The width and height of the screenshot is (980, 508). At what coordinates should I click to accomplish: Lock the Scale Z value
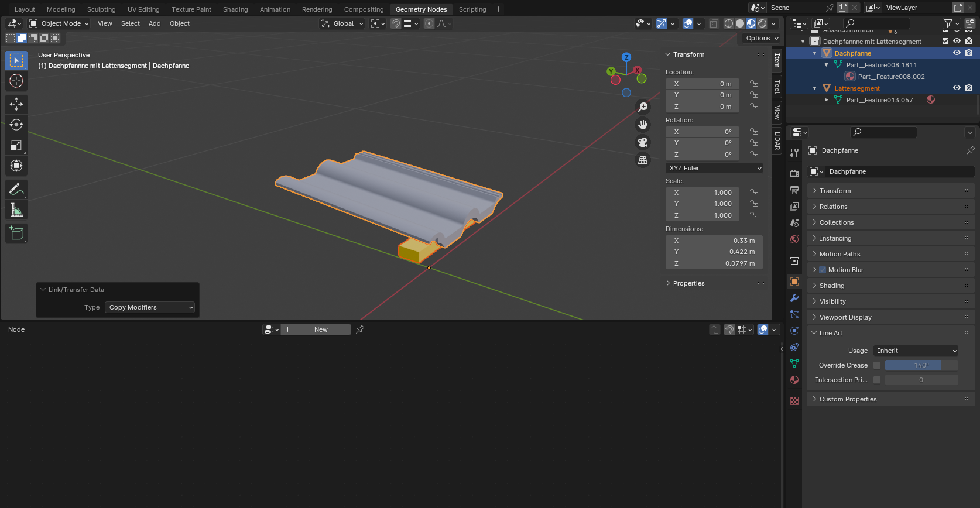754,215
